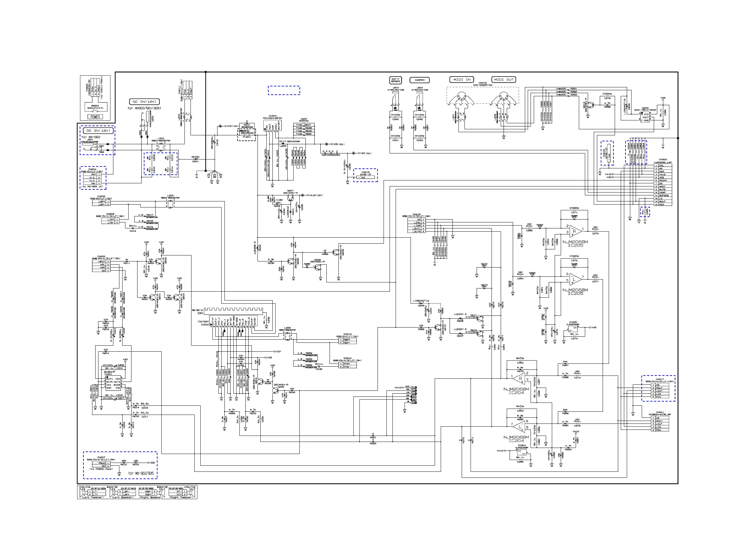Image resolution: width=756 pixels, height=535 pixels.
Task: Click the CN201 RIBBON-WIRE_5P connector label
Action: (x=659, y=413)
